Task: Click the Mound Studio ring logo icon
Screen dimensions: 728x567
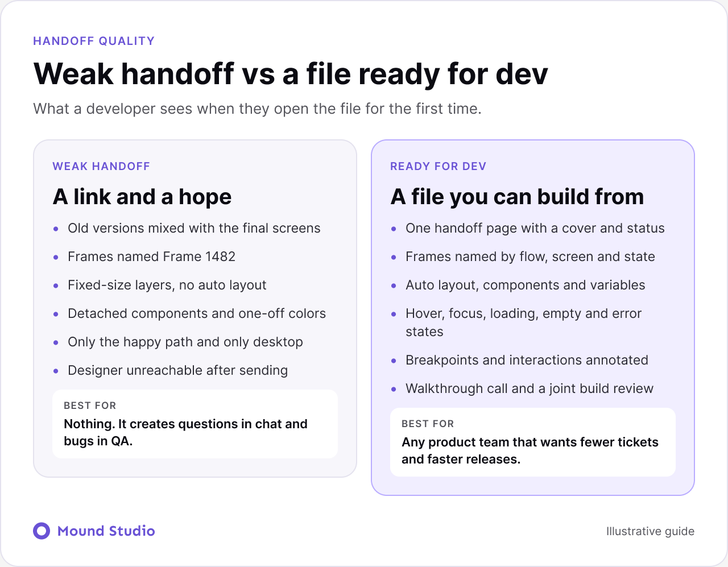Action: [42, 531]
